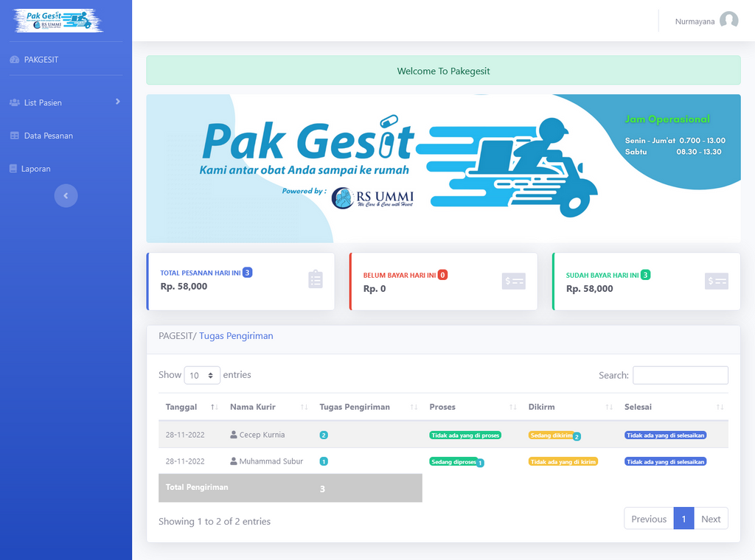Click the Sedang diproses green badge
This screenshot has height=560, width=755.
tap(453, 462)
